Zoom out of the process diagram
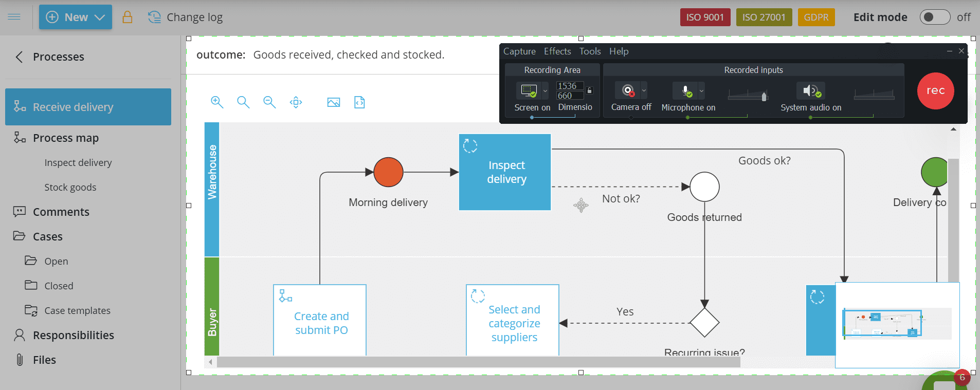Viewport: 980px width, 390px height. coord(269,102)
